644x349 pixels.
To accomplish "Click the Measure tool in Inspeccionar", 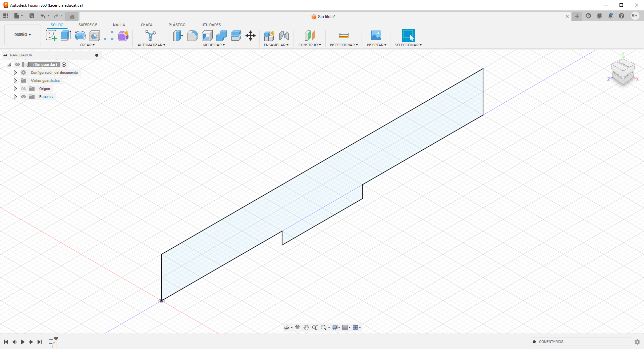I will tap(344, 35).
